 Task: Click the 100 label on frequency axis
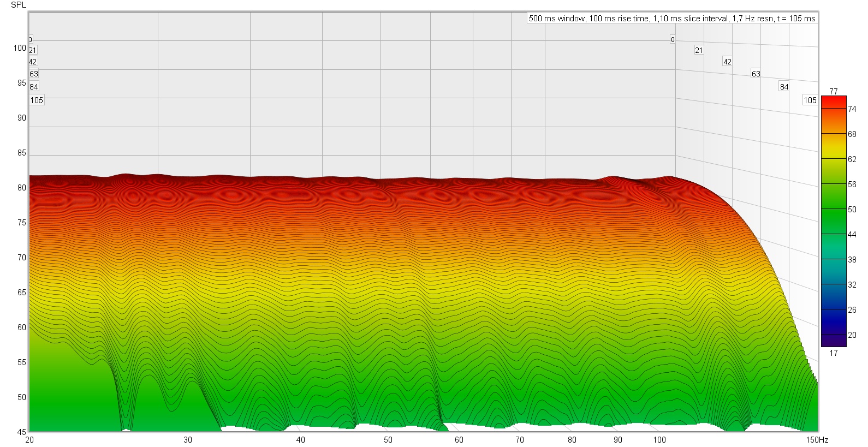[x=659, y=440]
